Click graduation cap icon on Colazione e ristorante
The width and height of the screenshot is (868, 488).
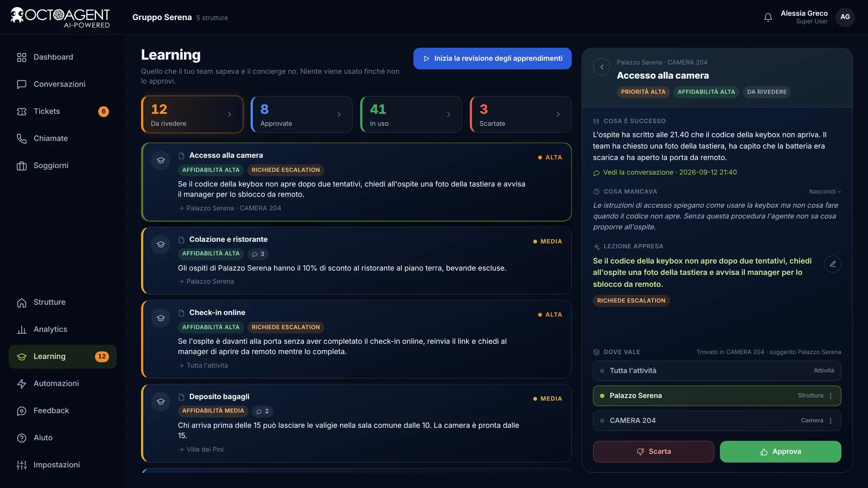tap(161, 245)
